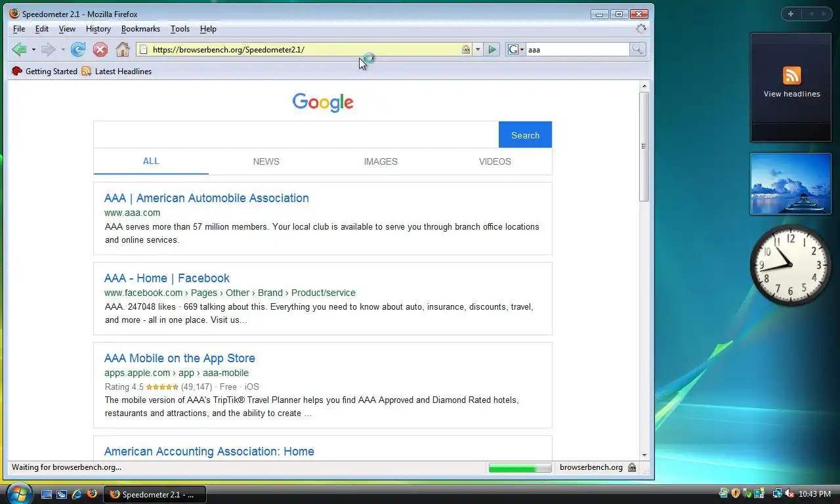Reload the page with the Reload icon
Screen dimensions: 840x504
(78, 49)
